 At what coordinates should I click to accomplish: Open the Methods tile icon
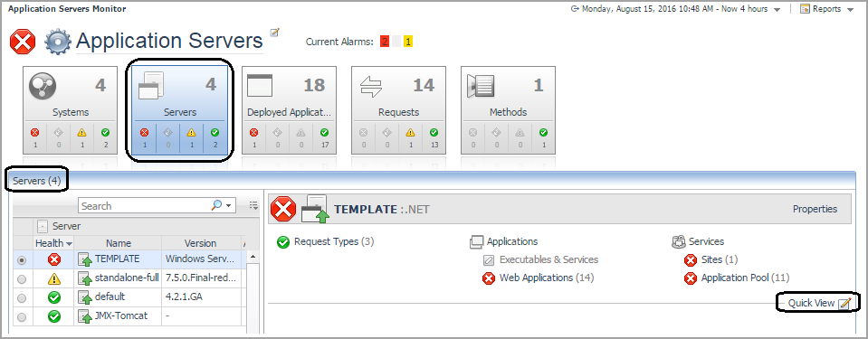[x=481, y=86]
